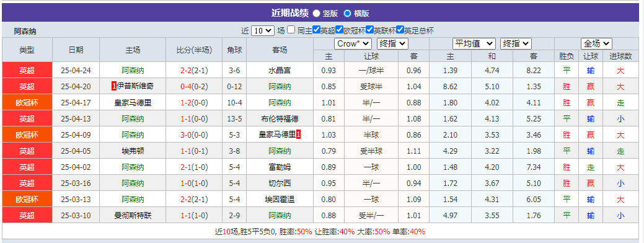Click the odds value 8.22
The height and width of the screenshot is (243, 644).
point(534,71)
